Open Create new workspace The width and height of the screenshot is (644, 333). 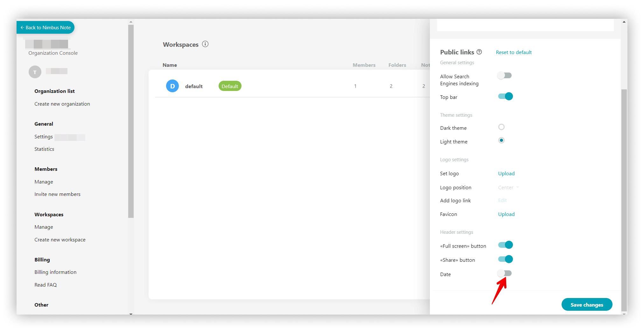[x=60, y=240]
